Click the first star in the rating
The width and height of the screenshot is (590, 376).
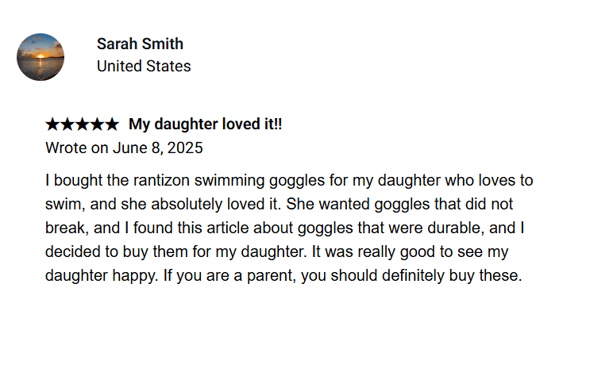[x=53, y=124]
